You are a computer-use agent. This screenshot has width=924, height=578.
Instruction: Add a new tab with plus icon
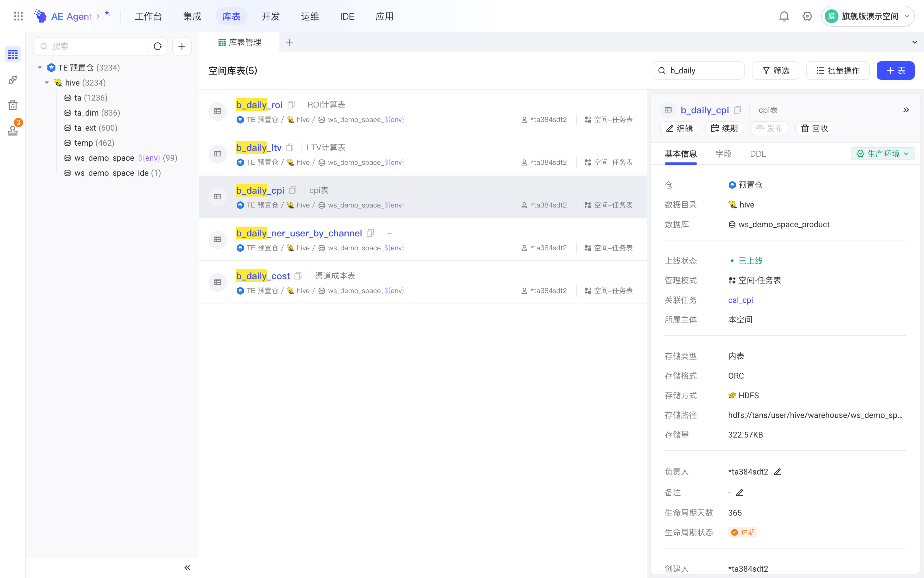tap(289, 42)
